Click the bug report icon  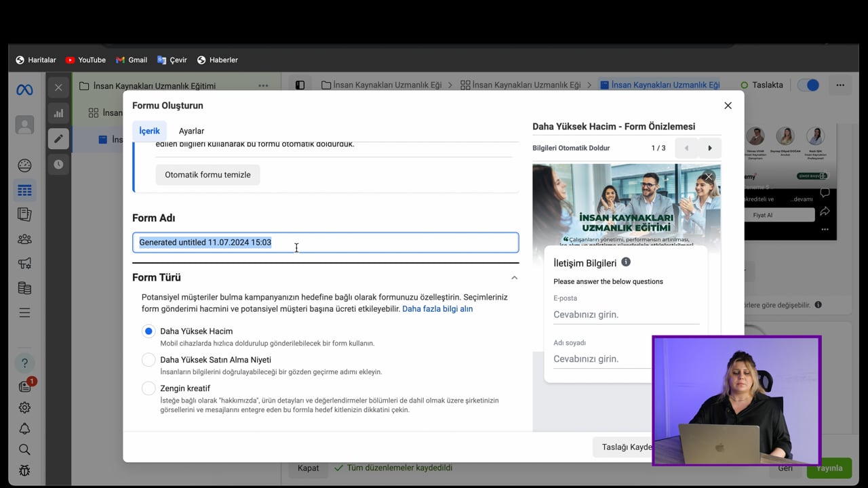click(x=24, y=470)
